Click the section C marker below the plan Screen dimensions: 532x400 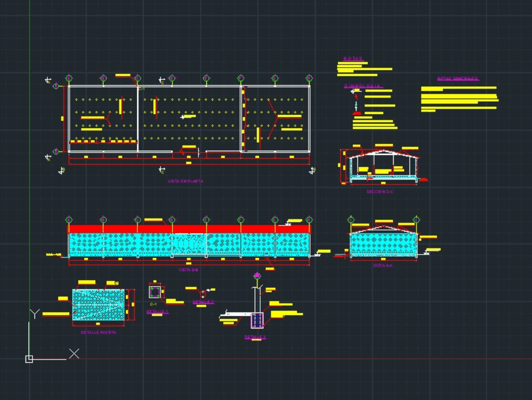click(x=162, y=170)
